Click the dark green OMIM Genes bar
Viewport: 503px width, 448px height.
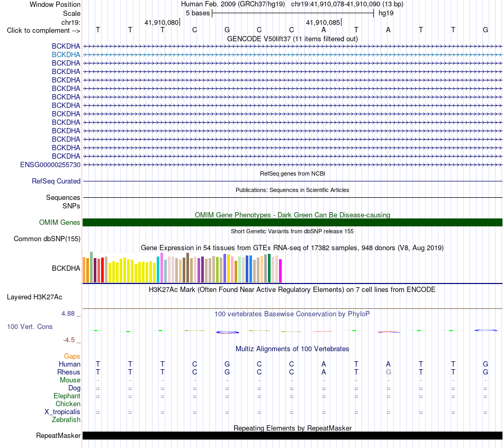tap(292, 222)
